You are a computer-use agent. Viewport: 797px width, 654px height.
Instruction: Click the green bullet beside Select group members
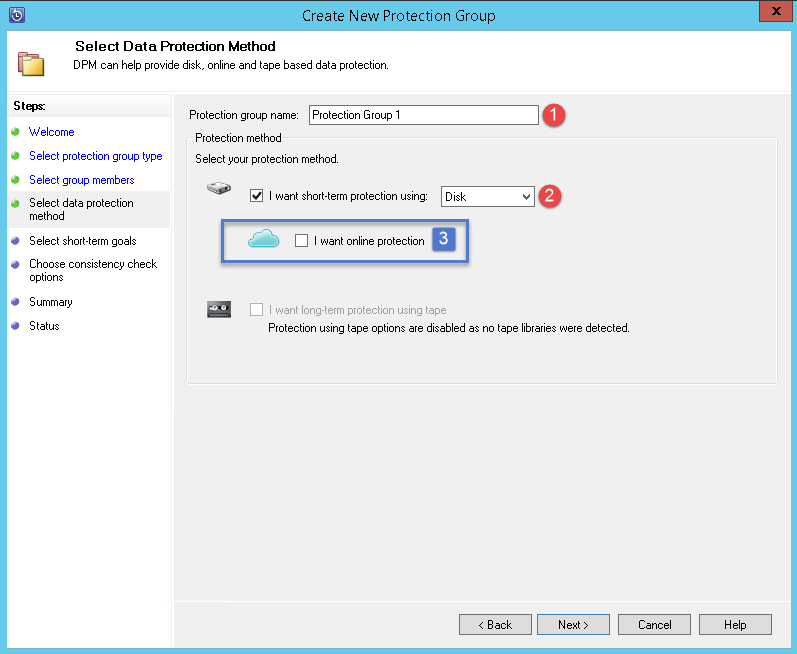[15, 179]
